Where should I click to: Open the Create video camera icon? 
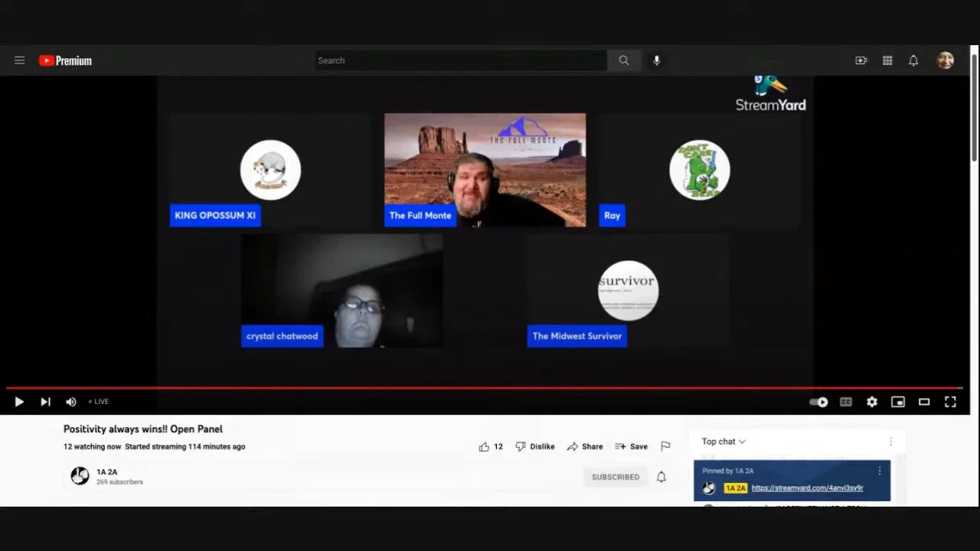point(861,60)
